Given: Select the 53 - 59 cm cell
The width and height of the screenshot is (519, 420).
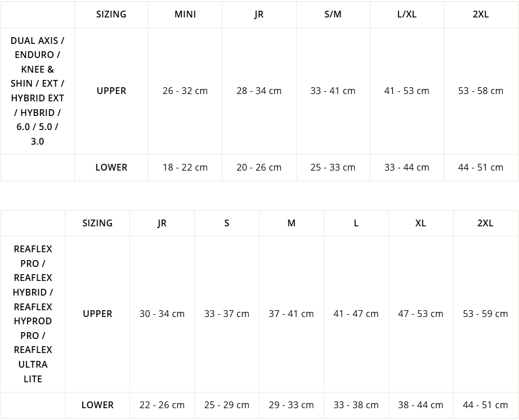Looking at the screenshot, I should click(x=485, y=314).
